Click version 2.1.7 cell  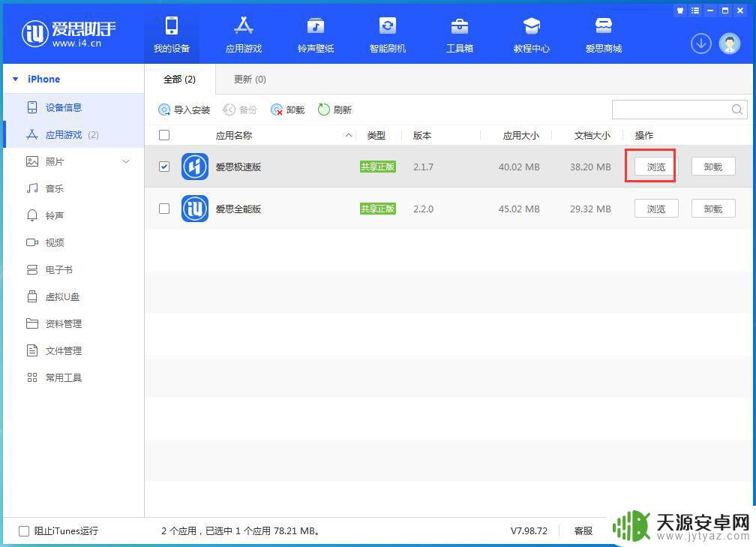pyautogui.click(x=423, y=167)
